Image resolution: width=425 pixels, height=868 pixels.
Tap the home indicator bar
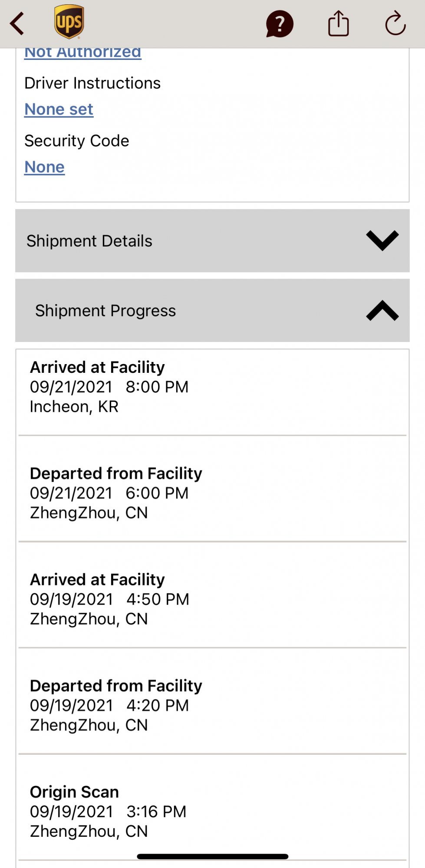(212, 856)
